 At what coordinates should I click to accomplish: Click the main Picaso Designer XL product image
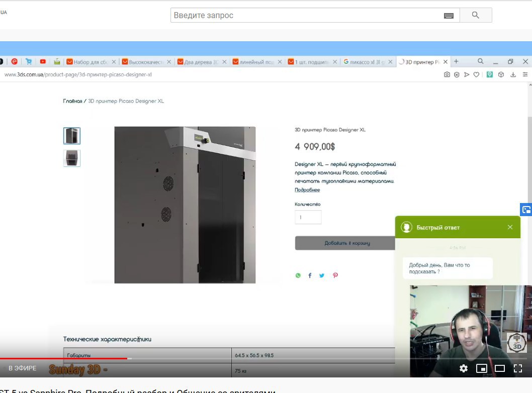coord(185,205)
